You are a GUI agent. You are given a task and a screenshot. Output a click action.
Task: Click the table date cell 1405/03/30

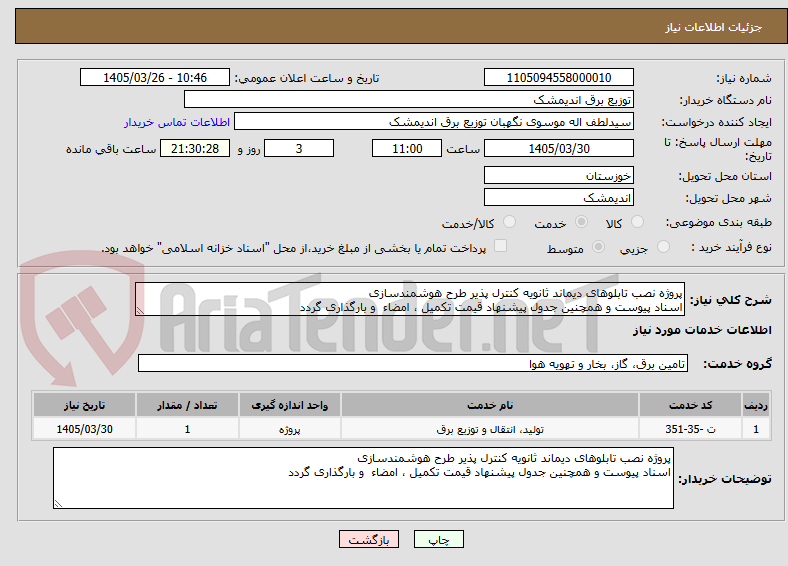84,429
